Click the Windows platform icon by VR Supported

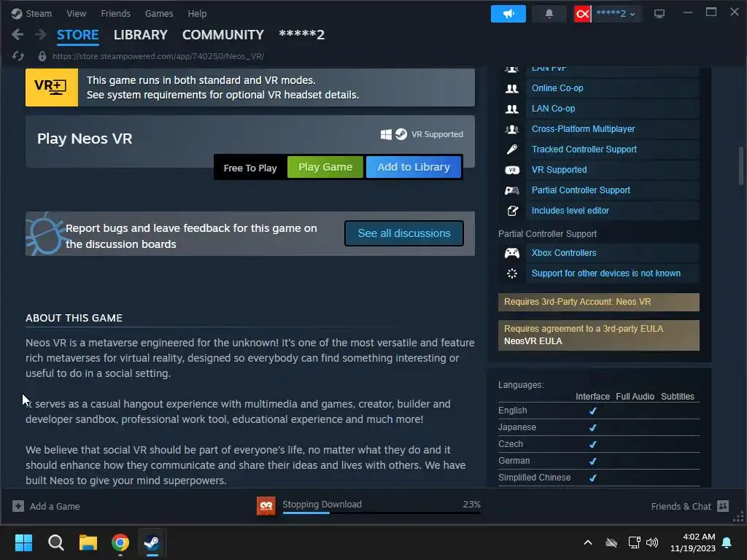coord(386,134)
